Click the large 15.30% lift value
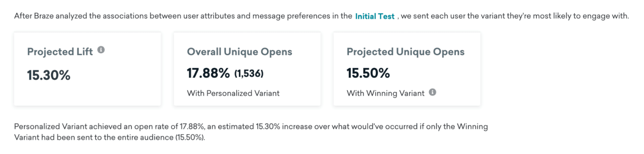The image size is (644, 154). tap(49, 75)
